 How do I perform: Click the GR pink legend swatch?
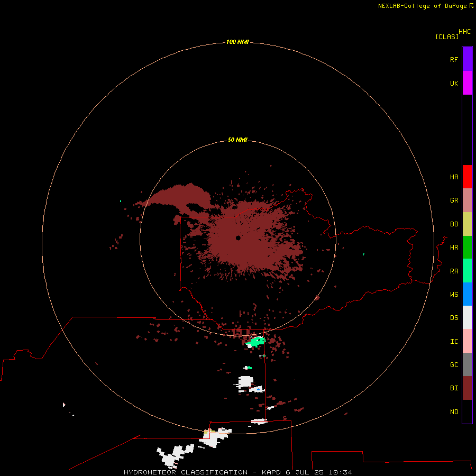point(467,200)
